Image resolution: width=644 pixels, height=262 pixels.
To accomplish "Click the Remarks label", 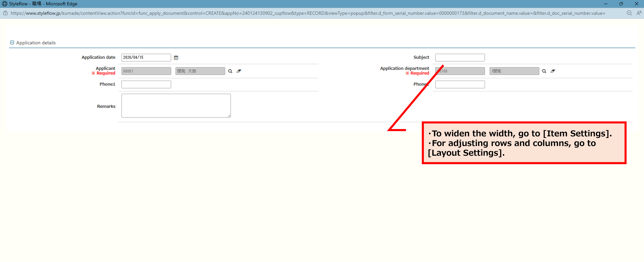I will 106,106.
